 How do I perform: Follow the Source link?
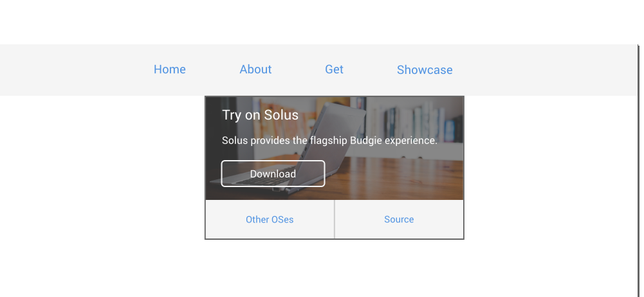pos(399,219)
